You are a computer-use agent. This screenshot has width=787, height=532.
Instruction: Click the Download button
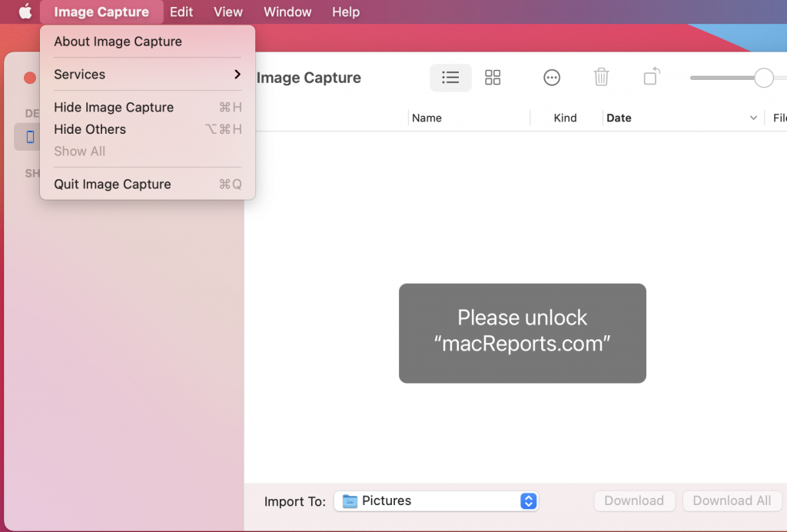pyautogui.click(x=634, y=501)
